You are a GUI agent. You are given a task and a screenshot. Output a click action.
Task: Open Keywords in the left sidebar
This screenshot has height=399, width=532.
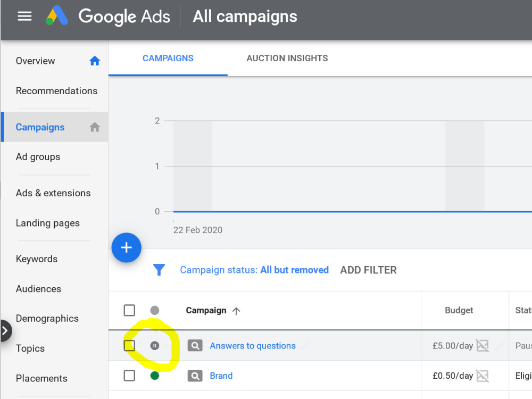point(37,259)
